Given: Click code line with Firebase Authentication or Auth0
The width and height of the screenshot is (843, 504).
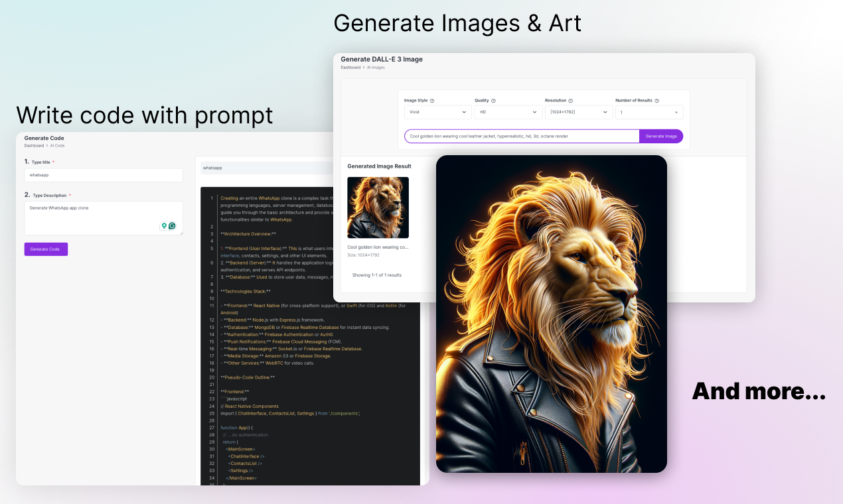Looking at the screenshot, I should point(276,334).
